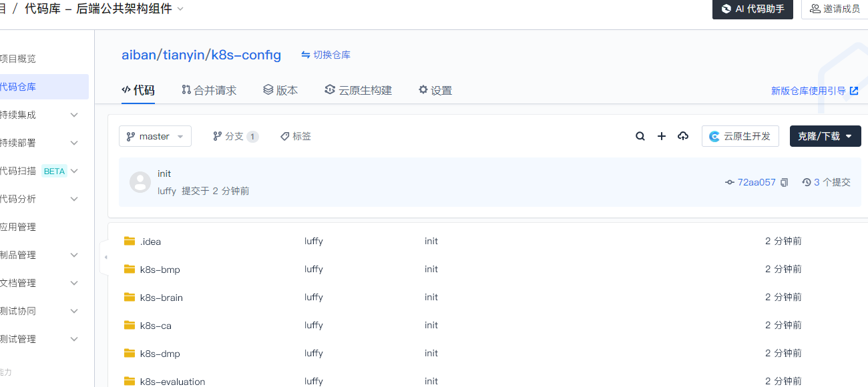Image resolution: width=868 pixels, height=387 pixels.
Task: Expand the 制品管理 sidebar section
Action: pyautogui.click(x=74, y=255)
